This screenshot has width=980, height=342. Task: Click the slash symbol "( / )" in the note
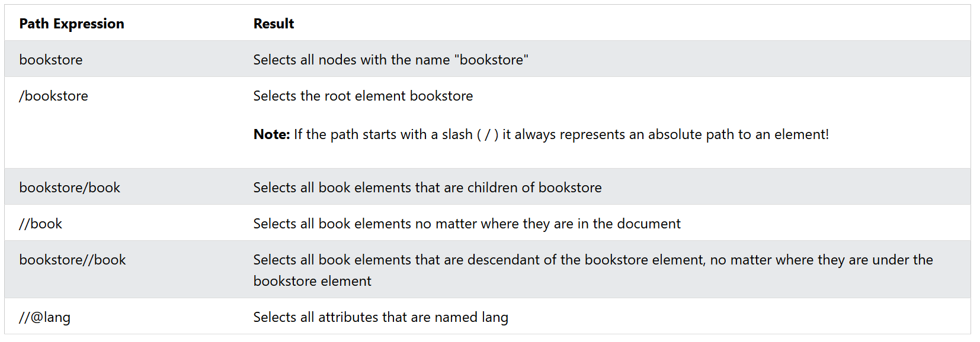[x=488, y=135]
